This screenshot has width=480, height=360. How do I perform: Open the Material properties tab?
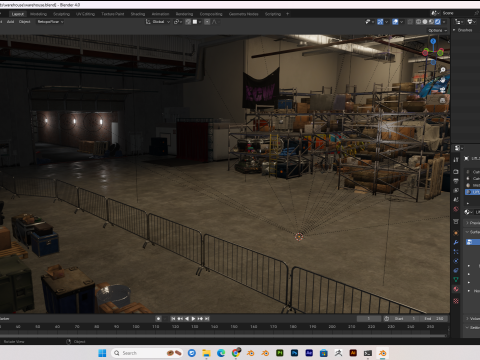[456, 289]
